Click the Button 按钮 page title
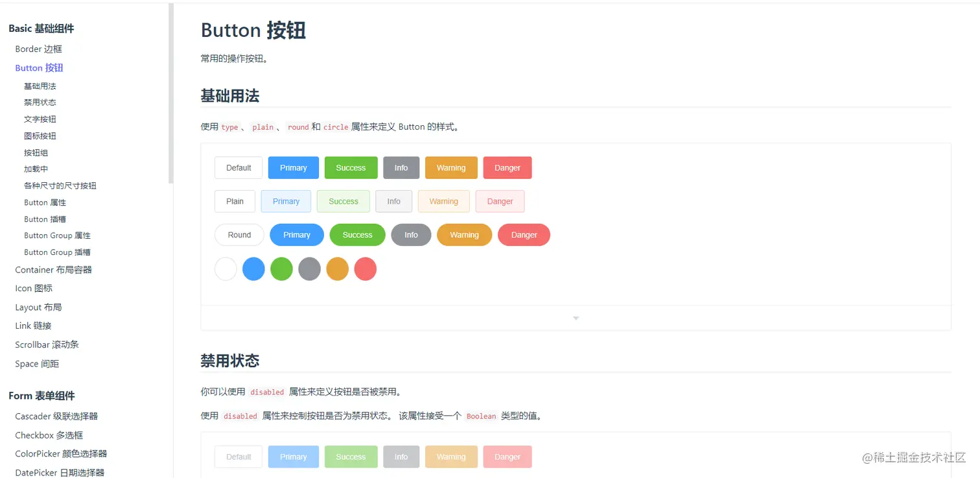This screenshot has width=980, height=478. (253, 30)
